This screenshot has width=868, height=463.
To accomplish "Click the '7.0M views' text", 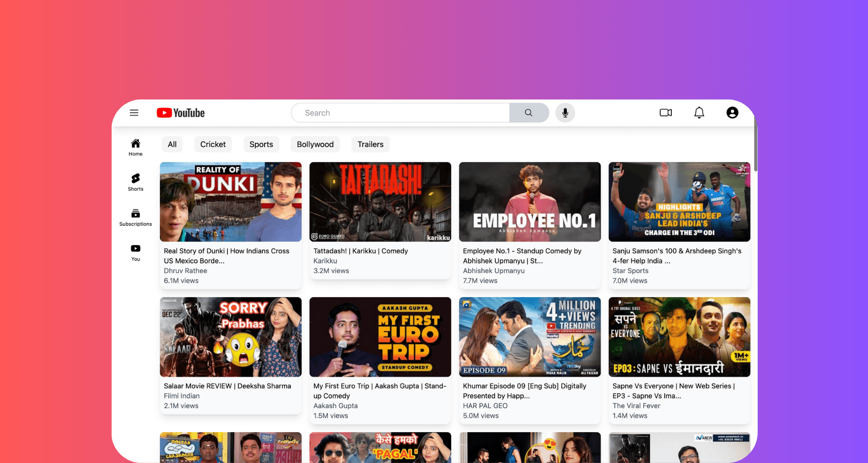I will [630, 281].
